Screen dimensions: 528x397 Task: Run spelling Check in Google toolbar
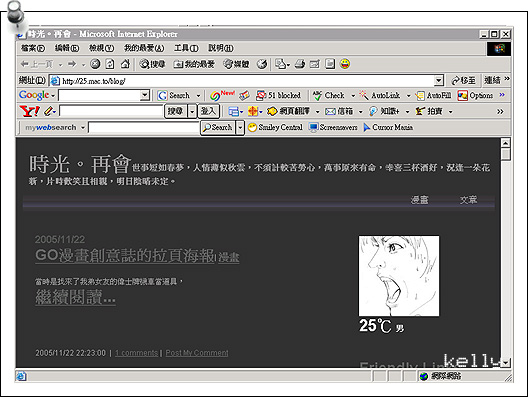(x=329, y=95)
